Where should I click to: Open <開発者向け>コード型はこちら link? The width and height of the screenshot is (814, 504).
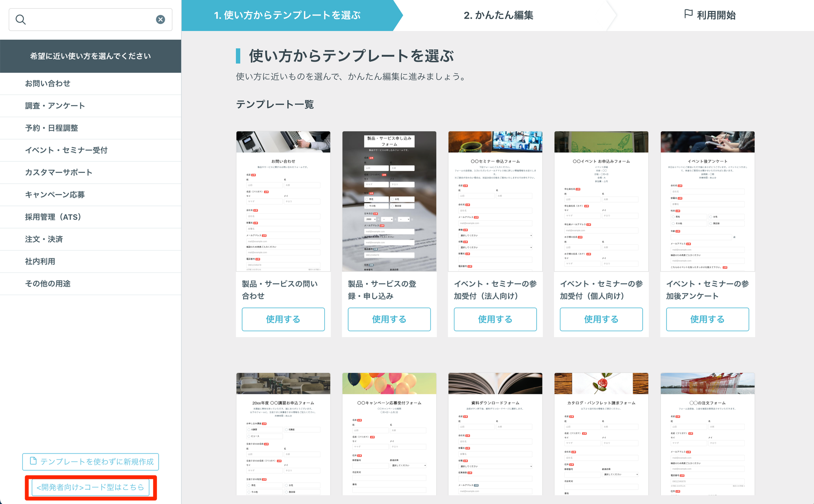click(90, 487)
